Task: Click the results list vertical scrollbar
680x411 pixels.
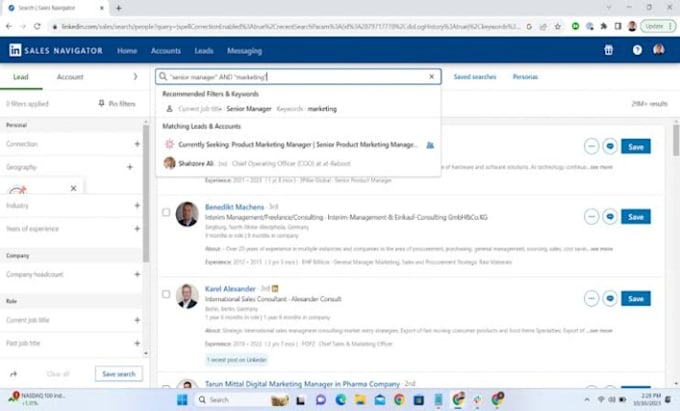Action: pyautogui.click(x=676, y=140)
